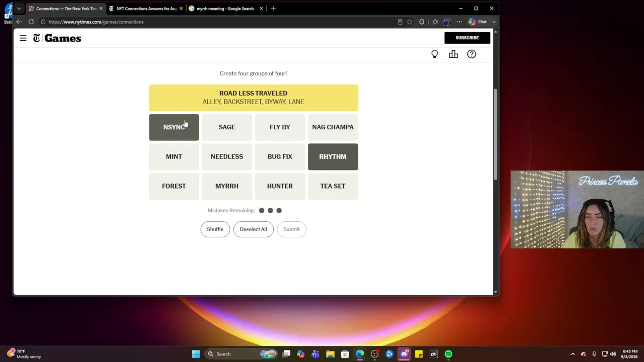Image resolution: width=644 pixels, height=362 pixels.
Task: Select the TEA SET tile
Action: (333, 186)
